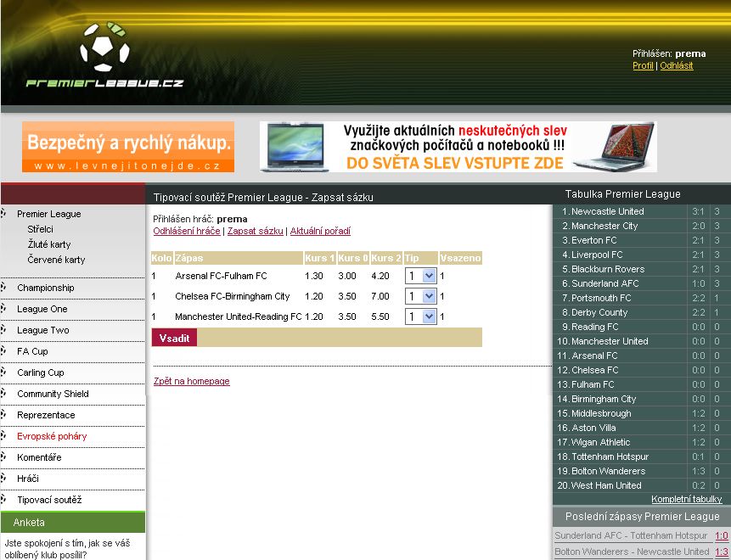731x560 pixels.
Task: Go to League One section
Action: [x=42, y=309]
